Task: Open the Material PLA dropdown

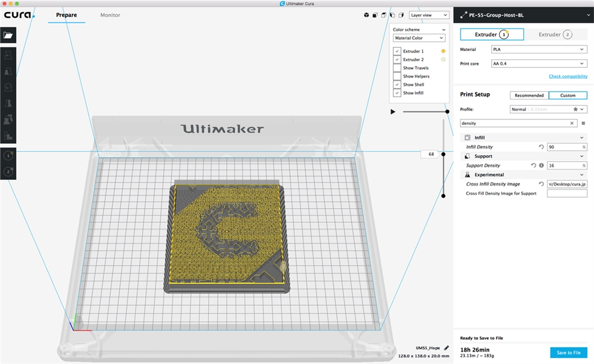Action: pos(538,50)
